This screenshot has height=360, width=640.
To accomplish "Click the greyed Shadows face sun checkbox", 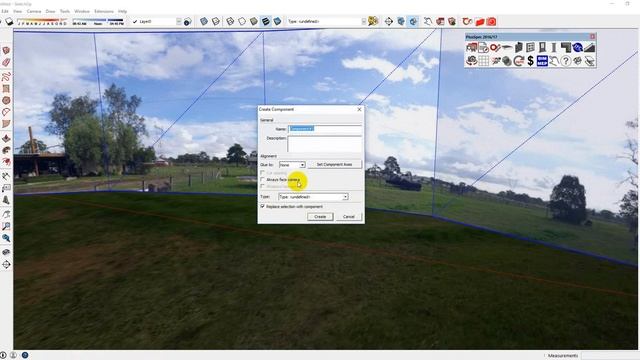I will pyautogui.click(x=262, y=186).
